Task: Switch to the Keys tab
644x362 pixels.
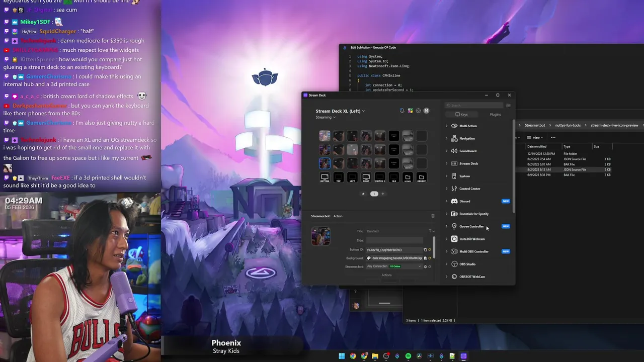Action: (x=461, y=115)
